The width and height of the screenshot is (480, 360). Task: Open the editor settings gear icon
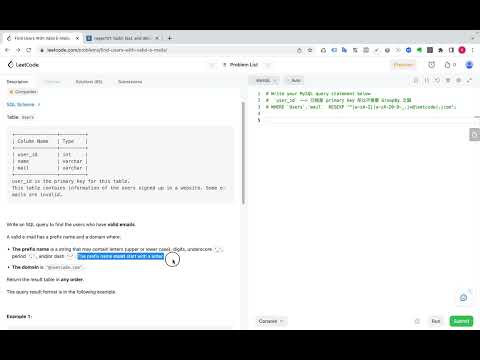pos(459,80)
